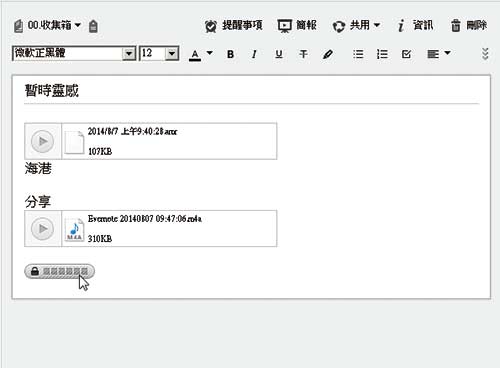Click the 提醒事項 reminder button
Viewport: 500px width, 368px height.
234,25
